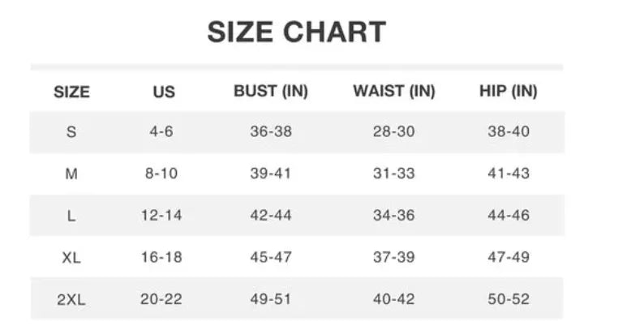Select the WAIST (IN) column header
The image size is (644, 330).
coord(394,91)
